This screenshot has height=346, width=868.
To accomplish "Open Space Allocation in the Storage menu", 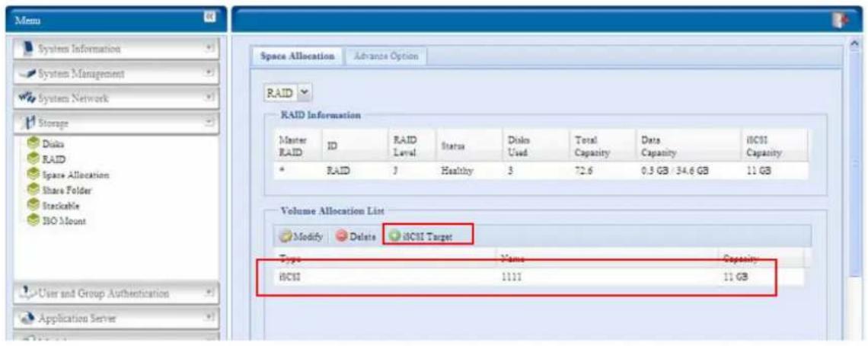I will tap(76, 175).
